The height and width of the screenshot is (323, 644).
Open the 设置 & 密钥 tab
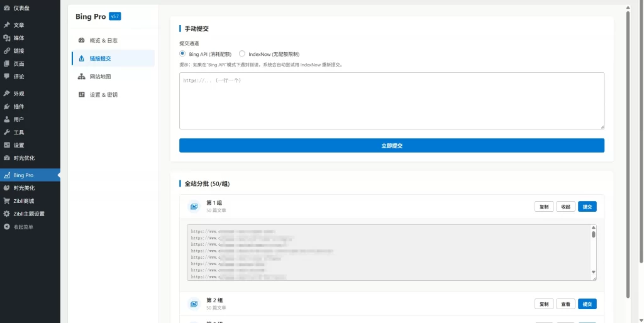coord(103,95)
